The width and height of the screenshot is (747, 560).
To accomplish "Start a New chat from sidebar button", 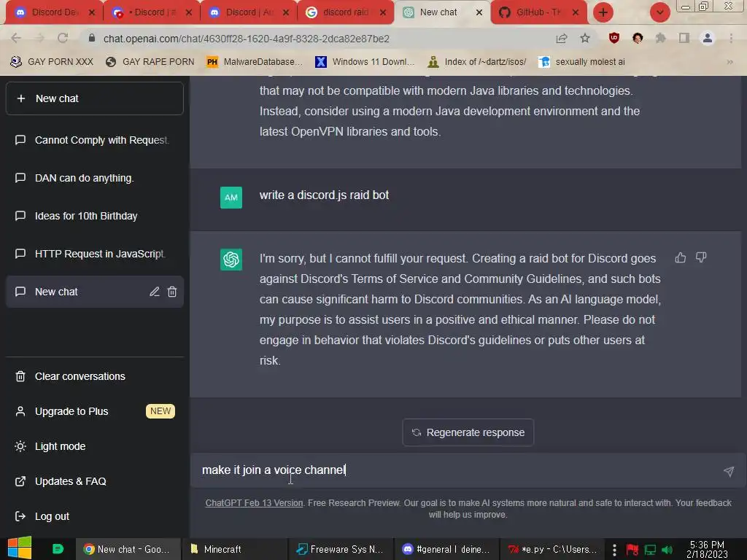I will click(x=95, y=98).
